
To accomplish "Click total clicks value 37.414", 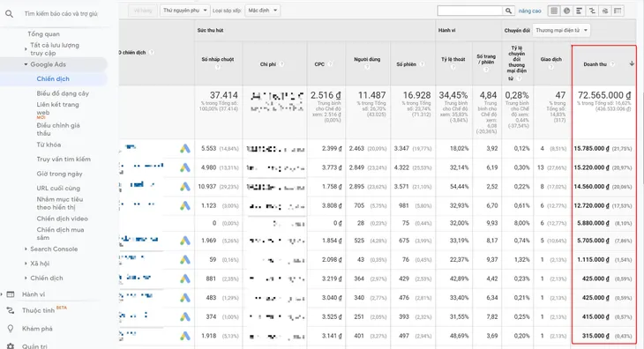I will [x=224, y=95].
